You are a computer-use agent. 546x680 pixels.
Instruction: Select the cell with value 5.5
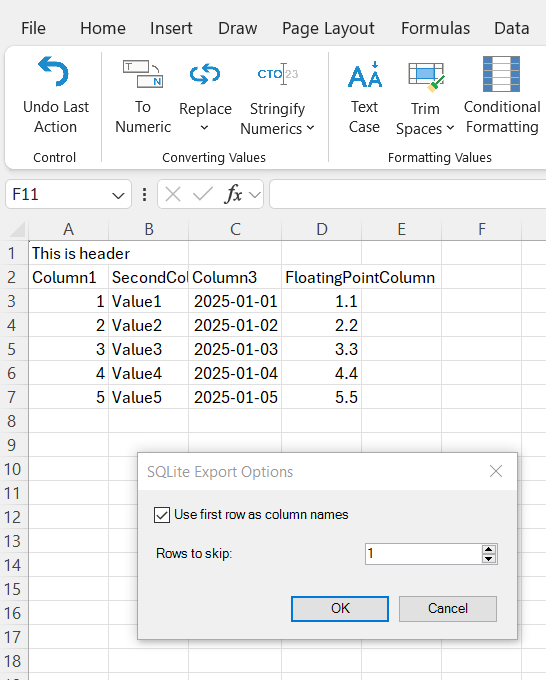(321, 397)
